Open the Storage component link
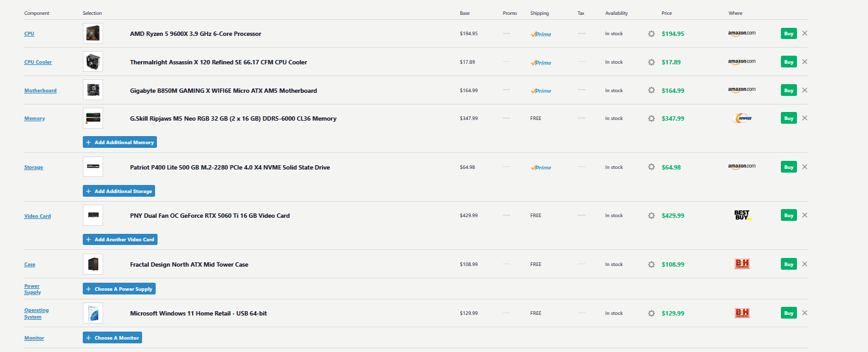 (33, 167)
